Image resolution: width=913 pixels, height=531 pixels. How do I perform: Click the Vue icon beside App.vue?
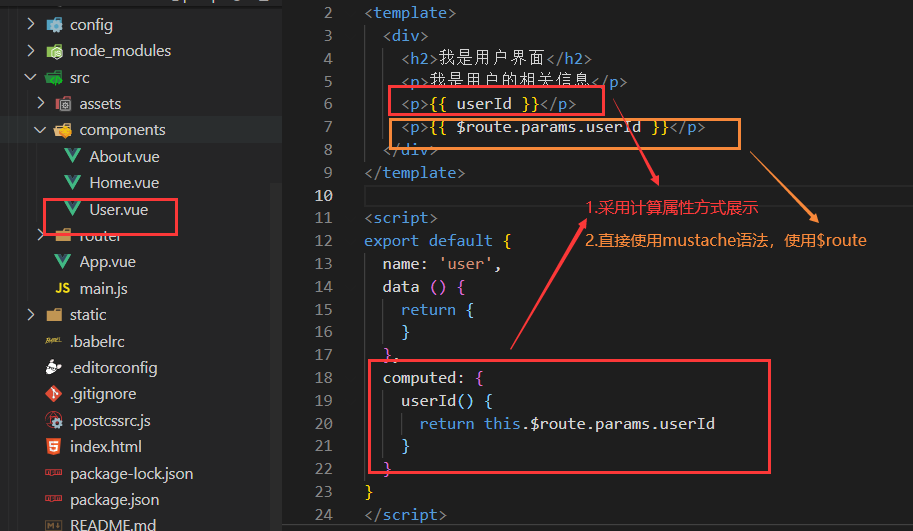63,261
